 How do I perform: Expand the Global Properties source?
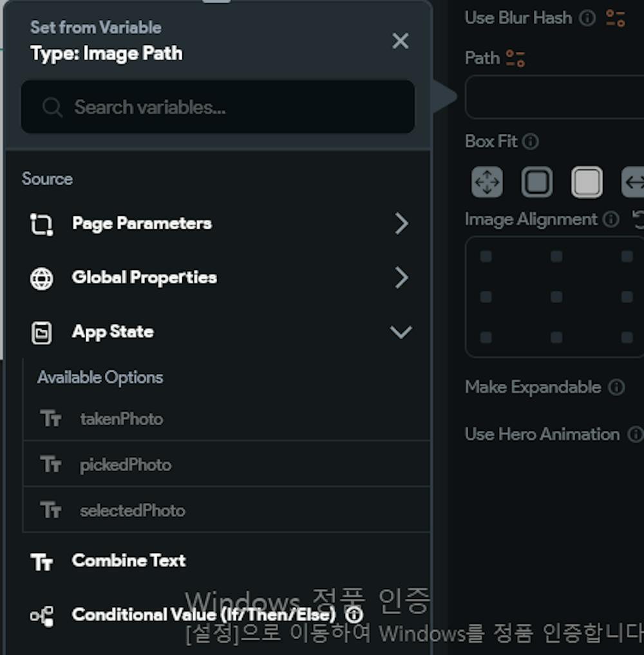[218, 278]
